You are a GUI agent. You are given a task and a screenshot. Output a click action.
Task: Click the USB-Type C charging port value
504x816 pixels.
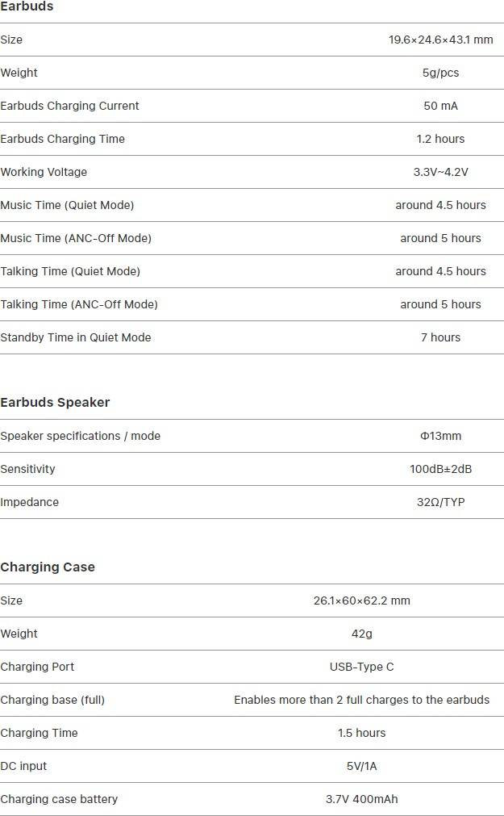(361, 667)
